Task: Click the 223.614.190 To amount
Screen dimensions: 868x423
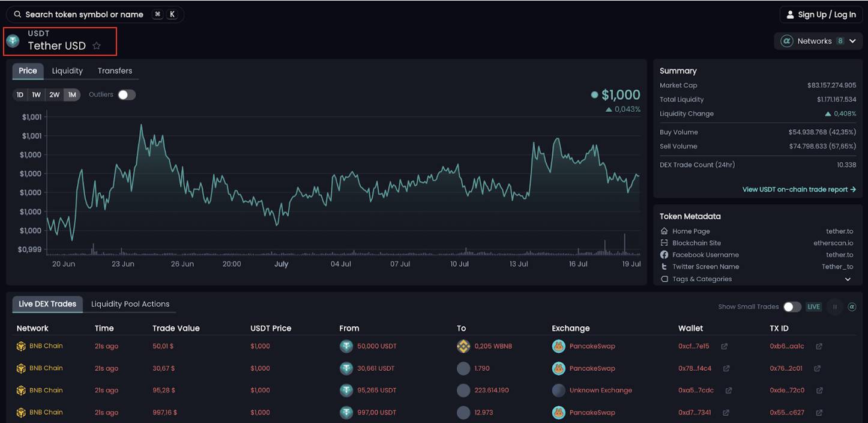Action: pos(492,391)
